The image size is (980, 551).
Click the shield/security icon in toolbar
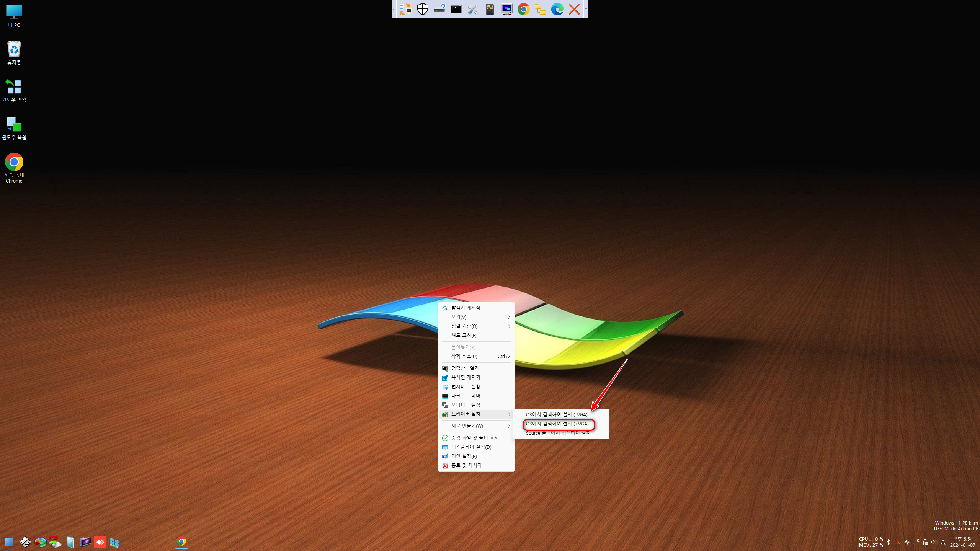point(422,9)
